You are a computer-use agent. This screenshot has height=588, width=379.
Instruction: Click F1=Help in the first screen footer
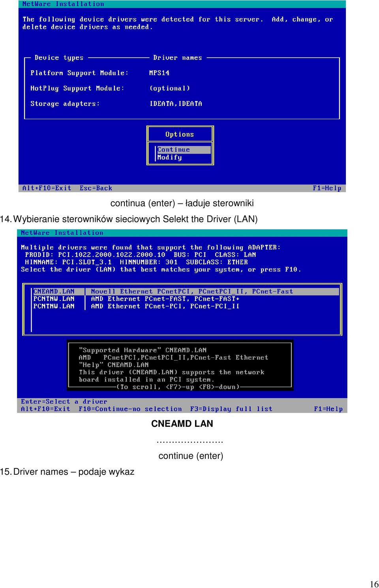pyautogui.click(x=327, y=188)
